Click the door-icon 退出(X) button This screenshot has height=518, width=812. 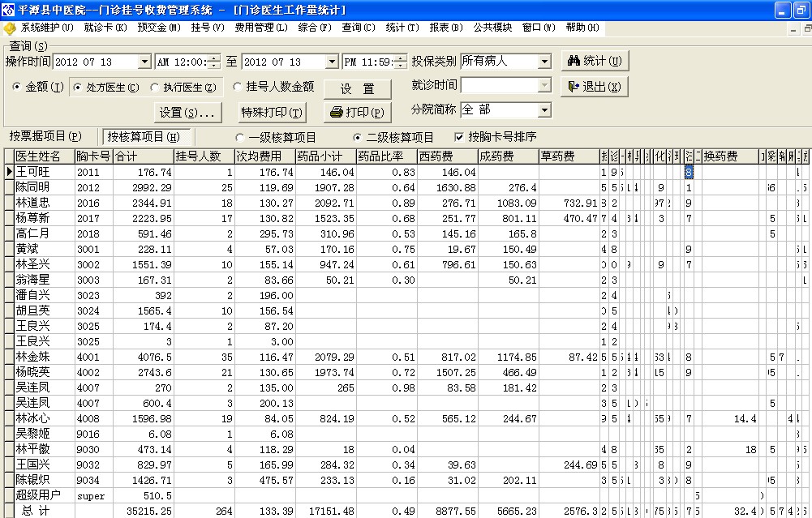click(x=595, y=87)
